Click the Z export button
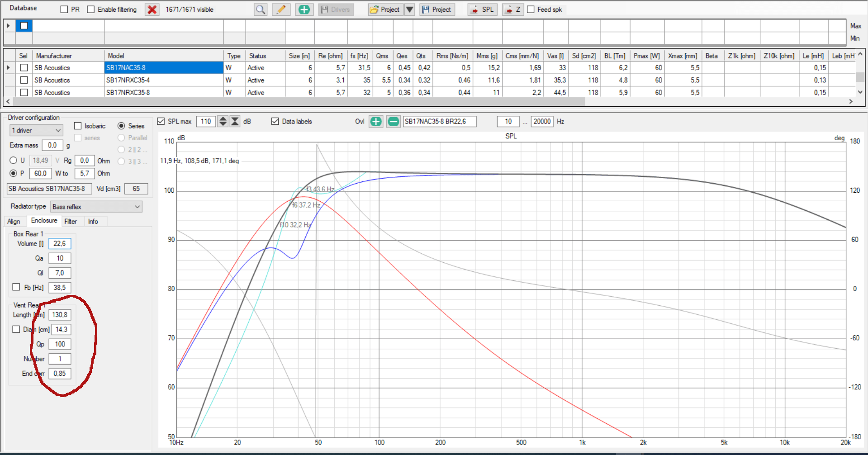Image resolution: width=868 pixels, height=455 pixels. [513, 9]
